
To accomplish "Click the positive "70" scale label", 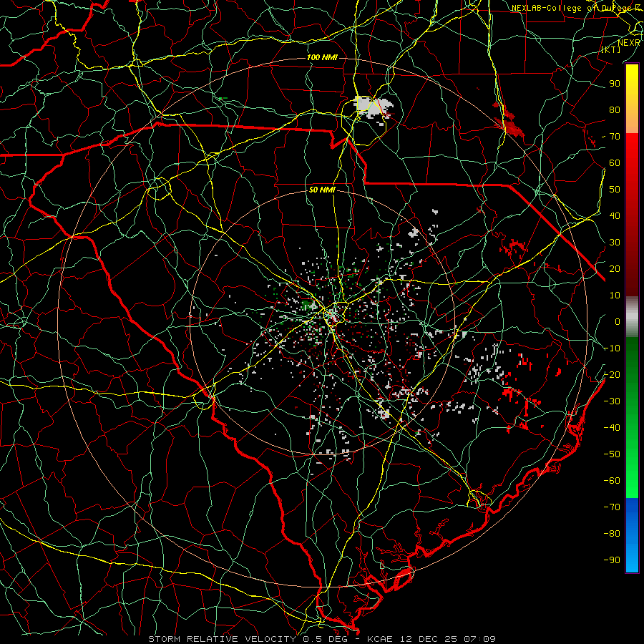I will click(x=615, y=137).
